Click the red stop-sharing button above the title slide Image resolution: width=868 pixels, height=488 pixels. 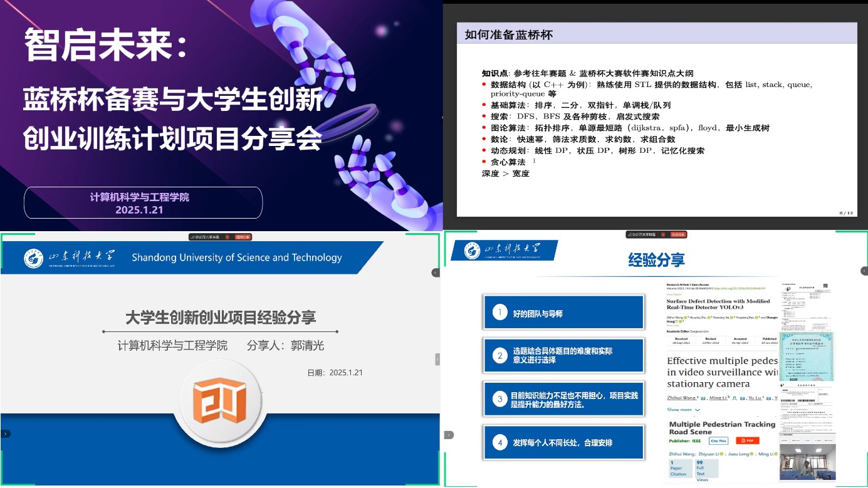tap(243, 237)
